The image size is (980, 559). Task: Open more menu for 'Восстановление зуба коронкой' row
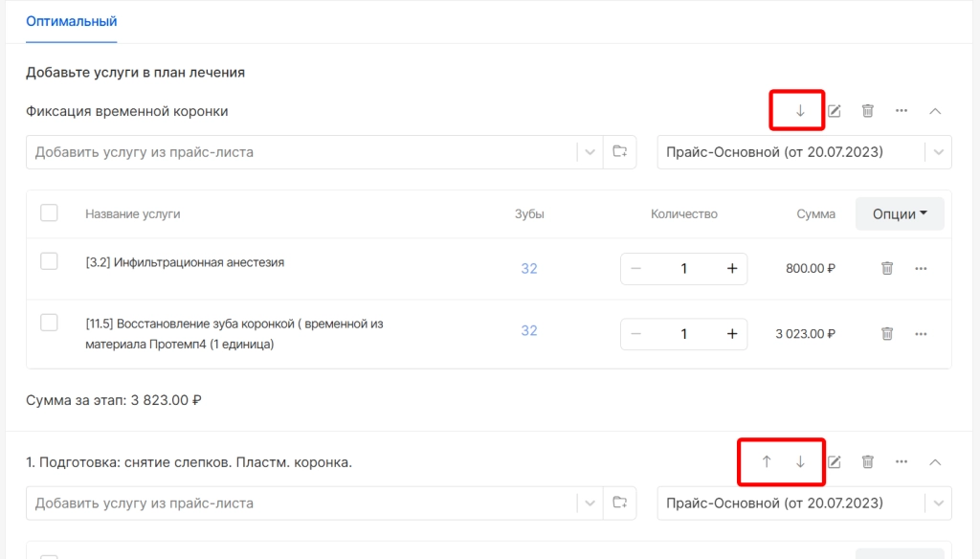[x=921, y=334]
